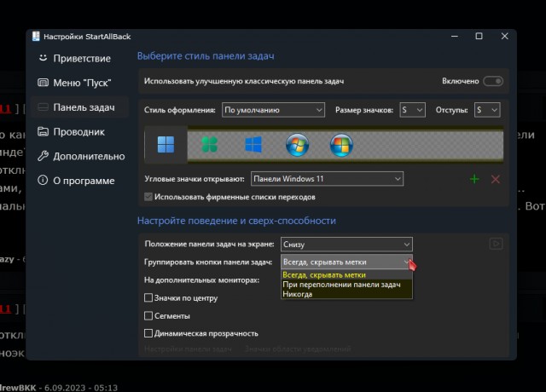The image size is (546, 392).
Task: Click the folder icon next to Проводник
Action: pyautogui.click(x=43, y=131)
